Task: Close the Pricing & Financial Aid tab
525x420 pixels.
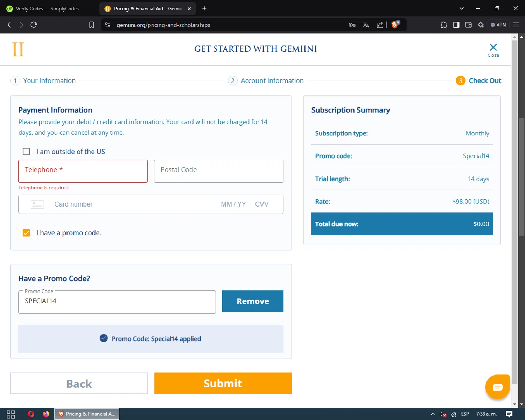Action: point(189,9)
